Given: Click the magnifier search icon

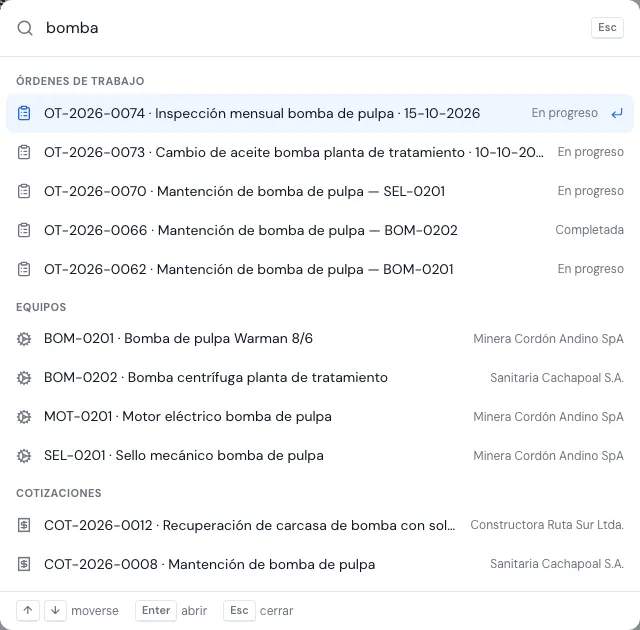Looking at the screenshot, I should 25,29.
